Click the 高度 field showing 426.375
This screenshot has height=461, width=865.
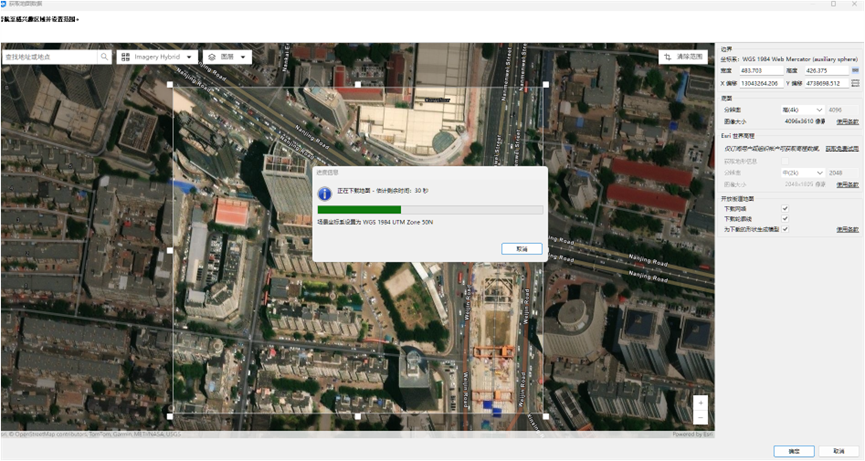(x=826, y=71)
